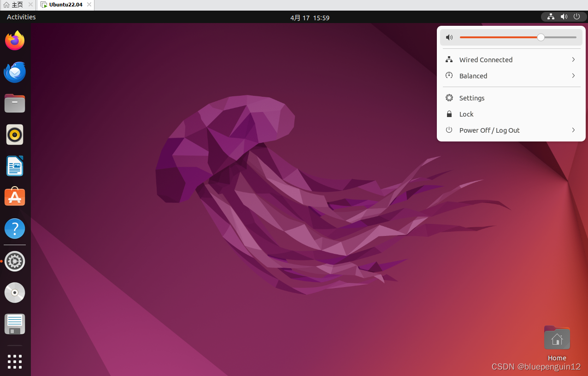Show Applications grid at dock bottom
Screen dimensions: 588x376
pyautogui.click(x=15, y=361)
